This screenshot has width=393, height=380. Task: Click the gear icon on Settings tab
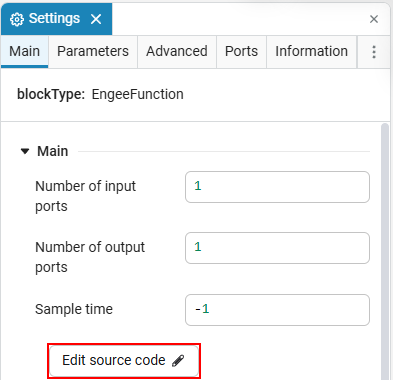coord(17,19)
